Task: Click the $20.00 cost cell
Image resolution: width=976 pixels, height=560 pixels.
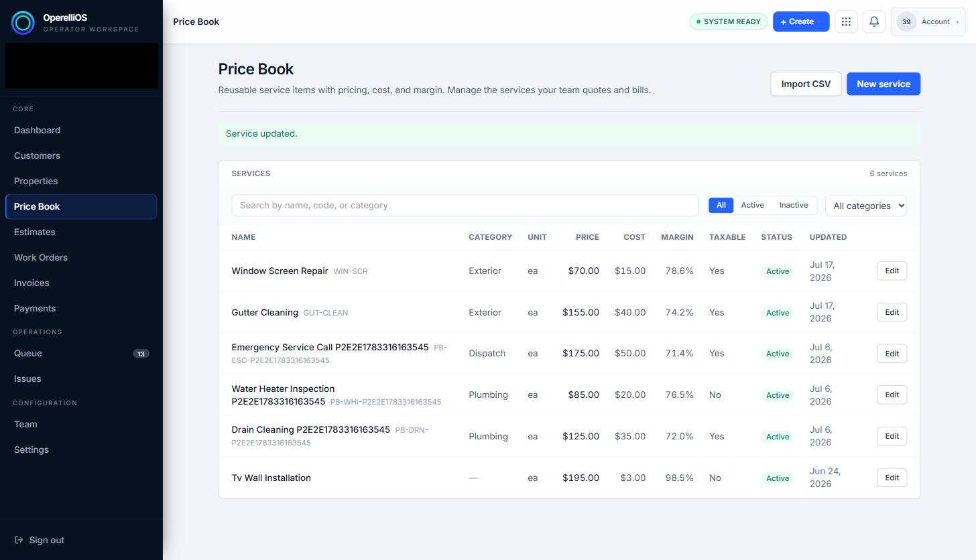Action: click(630, 395)
